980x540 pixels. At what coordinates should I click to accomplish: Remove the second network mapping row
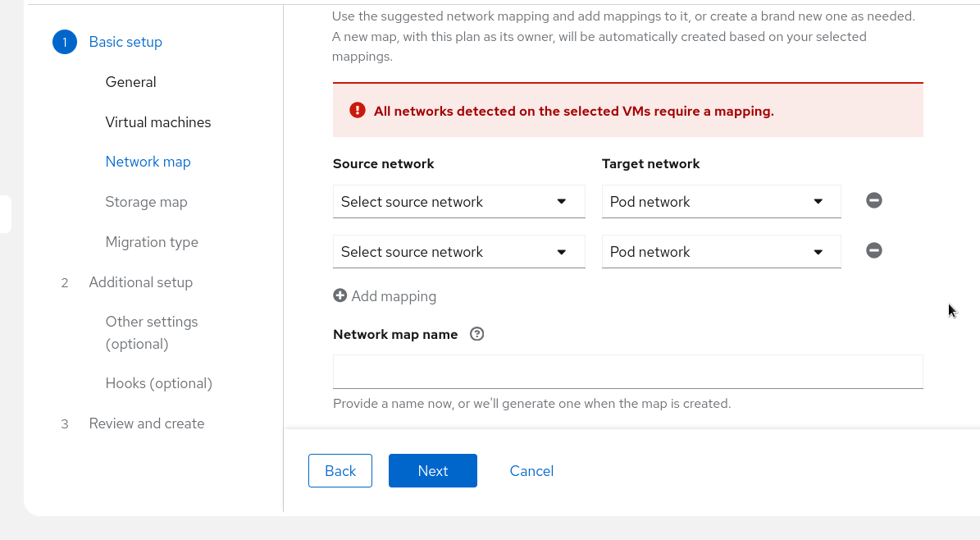pyautogui.click(x=874, y=250)
